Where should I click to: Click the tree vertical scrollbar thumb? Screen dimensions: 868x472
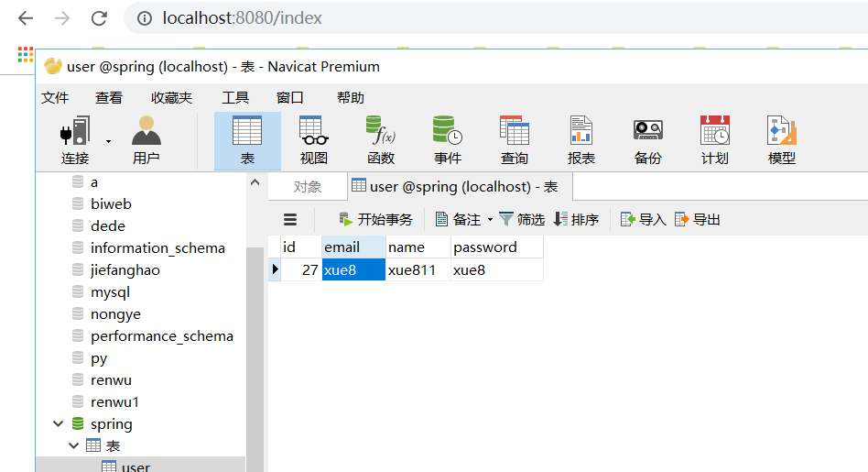click(x=255, y=359)
